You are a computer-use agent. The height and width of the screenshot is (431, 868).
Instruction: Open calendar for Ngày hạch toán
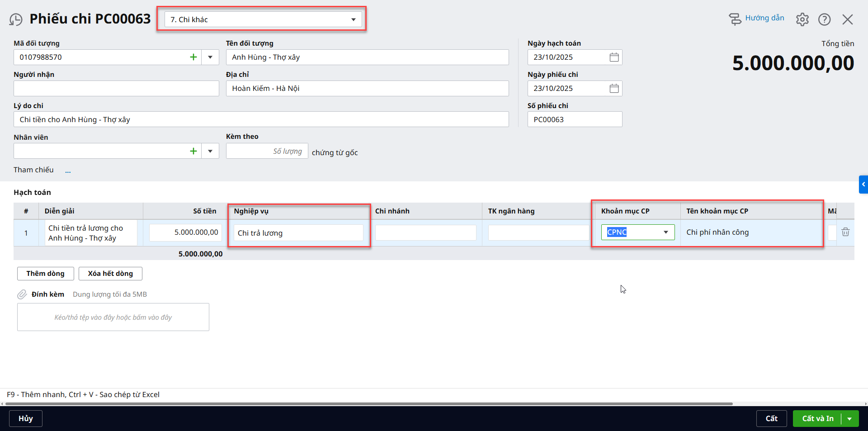pyautogui.click(x=614, y=57)
